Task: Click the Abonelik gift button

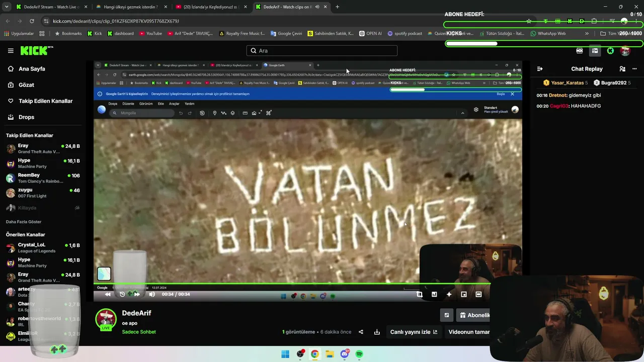Action: click(x=473, y=315)
